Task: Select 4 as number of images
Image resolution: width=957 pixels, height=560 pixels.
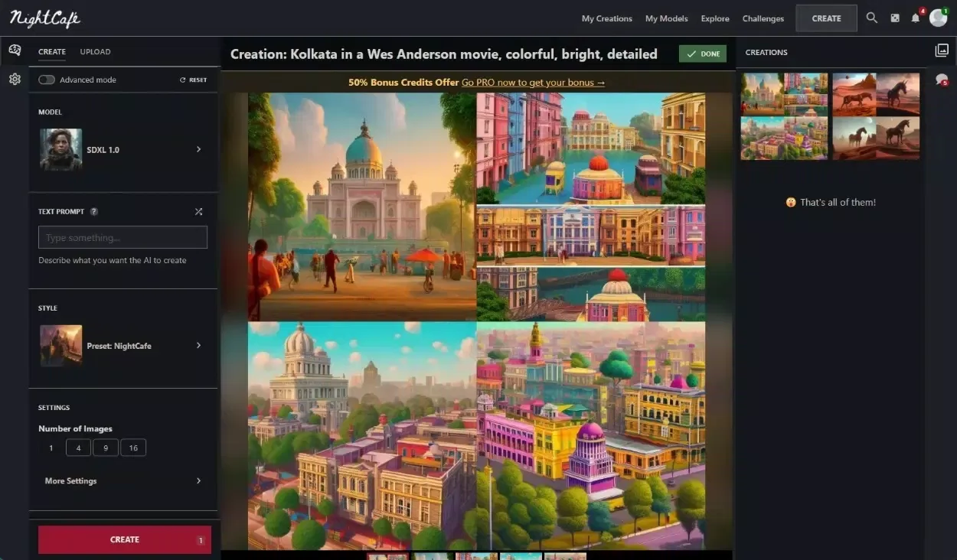Action: point(78,448)
